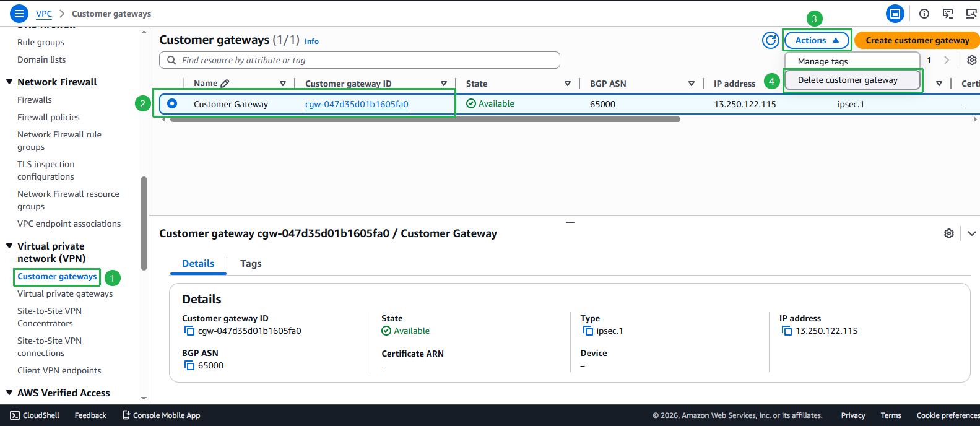Image resolution: width=980 pixels, height=426 pixels.
Task: Copy the Customer gateway ID in Details
Action: pos(189,331)
